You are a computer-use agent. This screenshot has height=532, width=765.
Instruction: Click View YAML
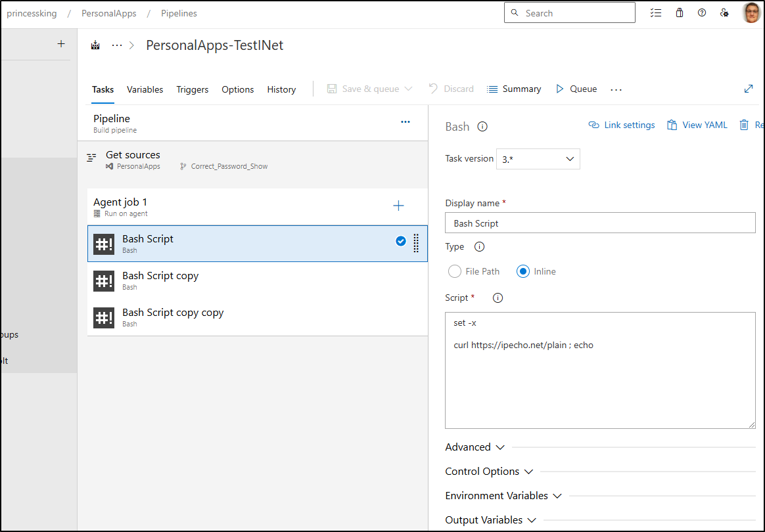[697, 125]
